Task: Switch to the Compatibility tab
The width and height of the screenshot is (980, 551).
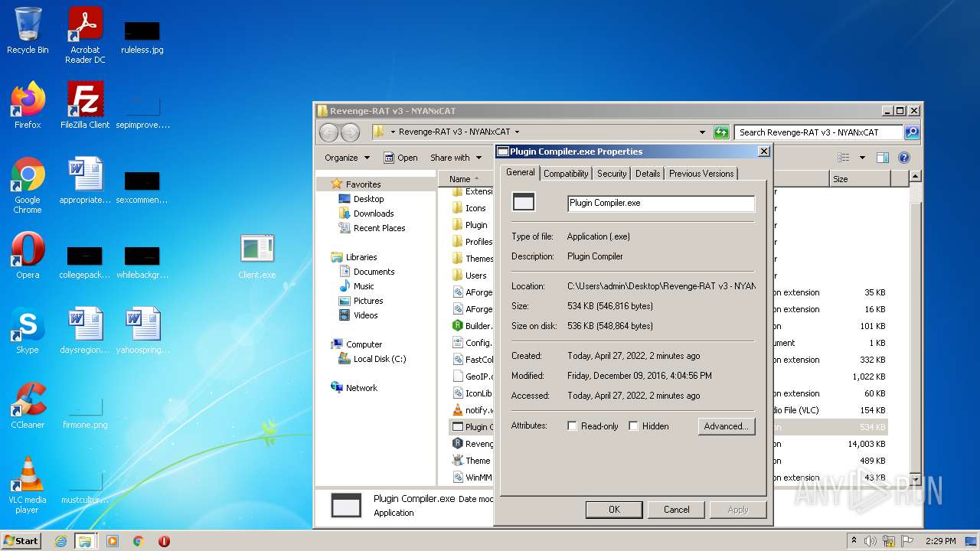Action: pyautogui.click(x=566, y=174)
